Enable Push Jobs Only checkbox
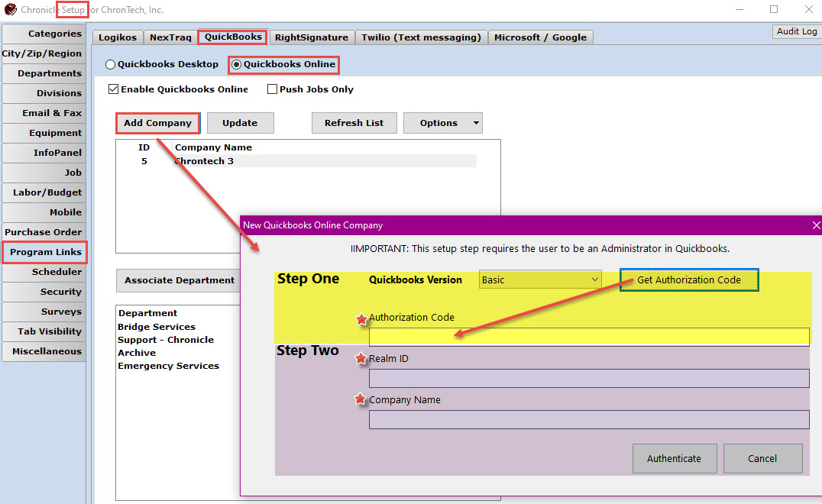The height and width of the screenshot is (504, 822). click(x=272, y=89)
